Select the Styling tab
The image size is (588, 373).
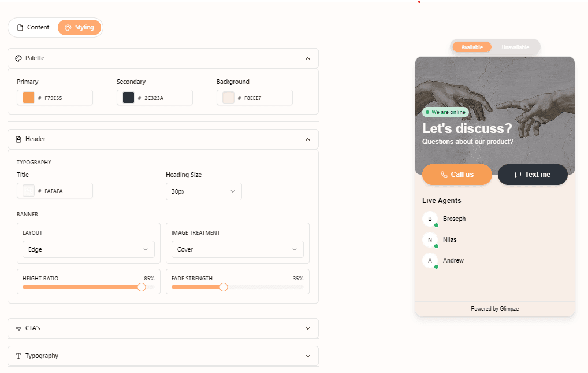tap(79, 27)
